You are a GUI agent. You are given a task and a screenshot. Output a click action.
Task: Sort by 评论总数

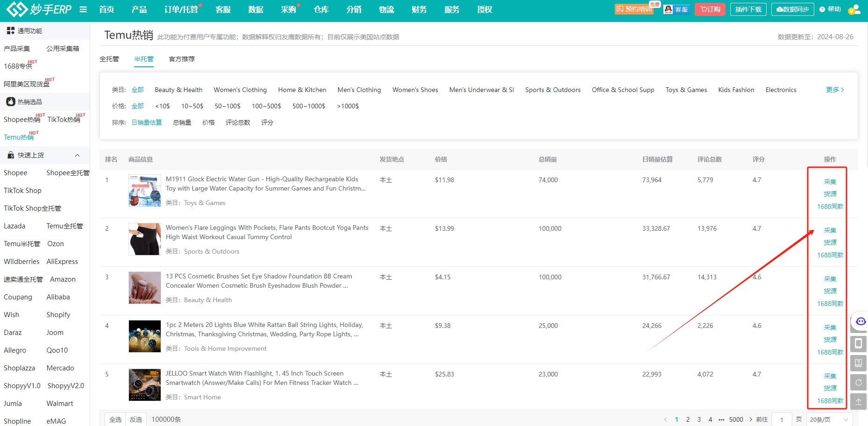[238, 122]
